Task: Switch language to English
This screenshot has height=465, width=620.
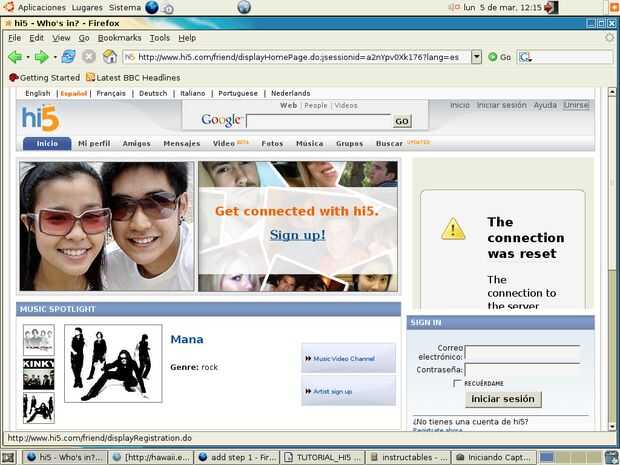Action: coord(38,93)
